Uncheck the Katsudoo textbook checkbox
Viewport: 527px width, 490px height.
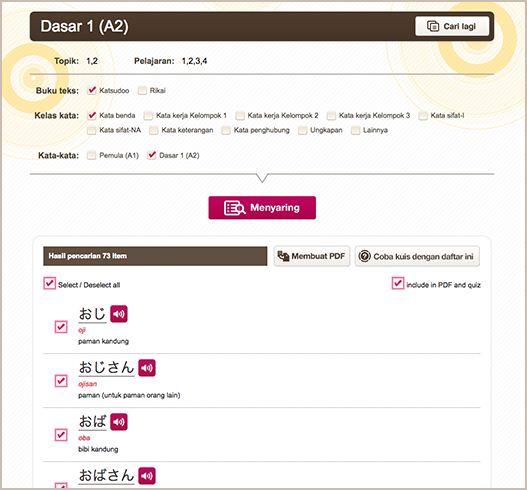(92, 90)
